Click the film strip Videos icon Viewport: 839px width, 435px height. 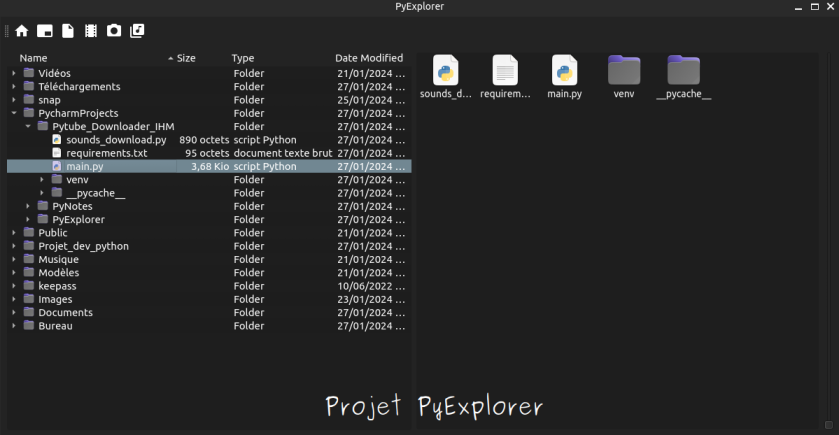91,31
